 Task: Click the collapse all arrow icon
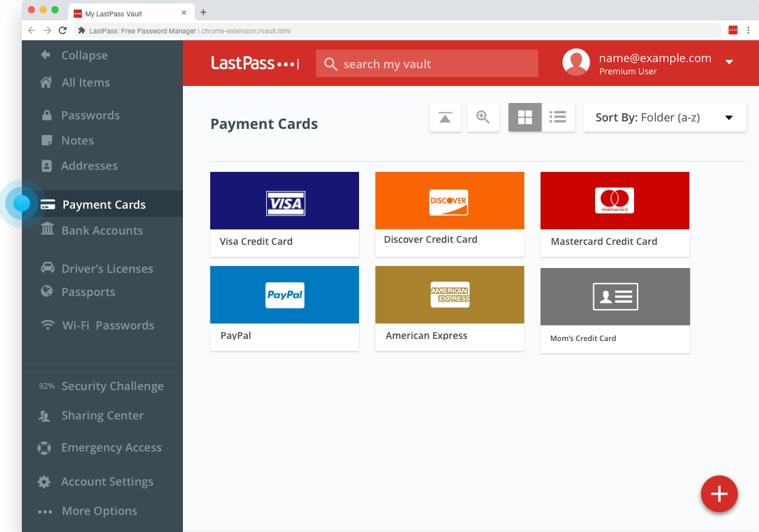445,117
